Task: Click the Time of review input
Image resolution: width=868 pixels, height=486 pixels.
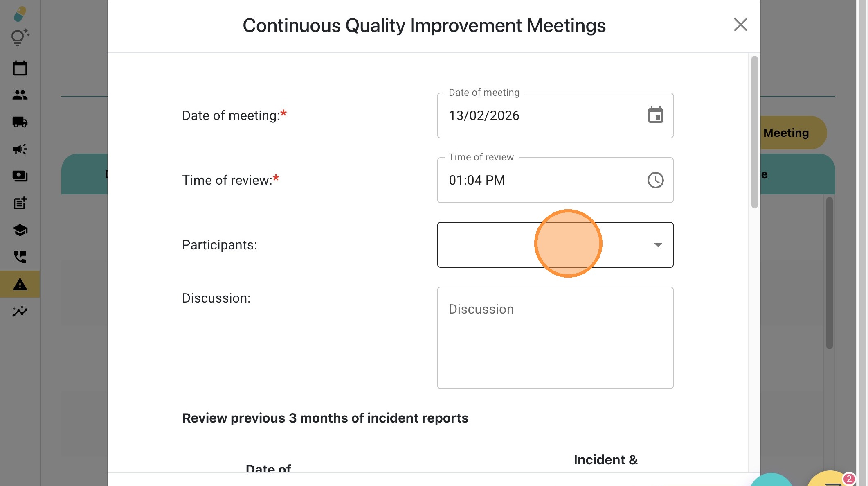Action: [x=540, y=180]
